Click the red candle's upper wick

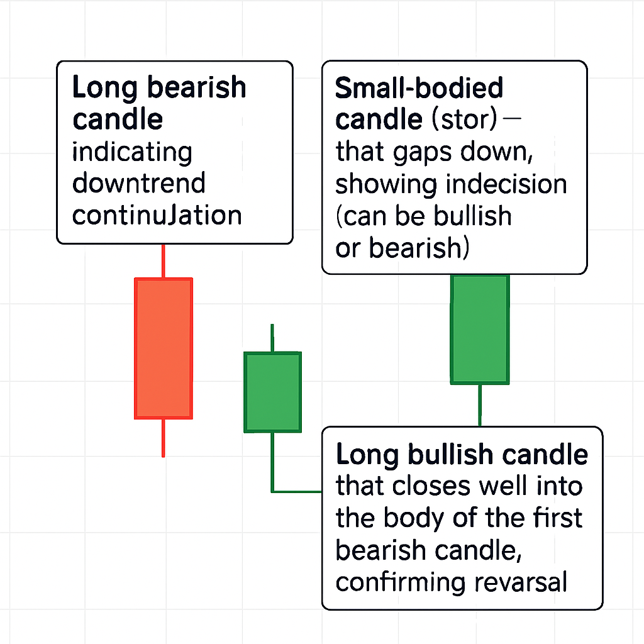click(164, 261)
